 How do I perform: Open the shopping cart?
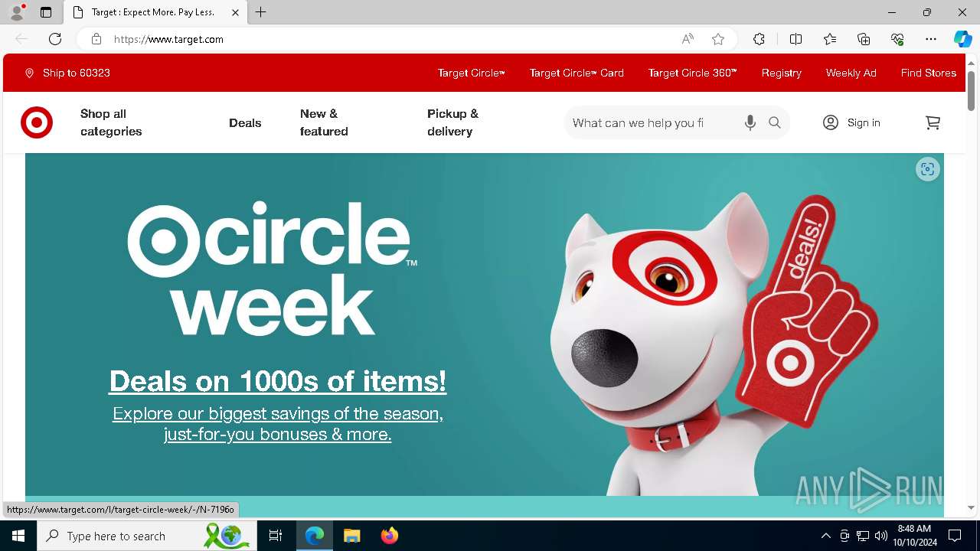click(933, 122)
